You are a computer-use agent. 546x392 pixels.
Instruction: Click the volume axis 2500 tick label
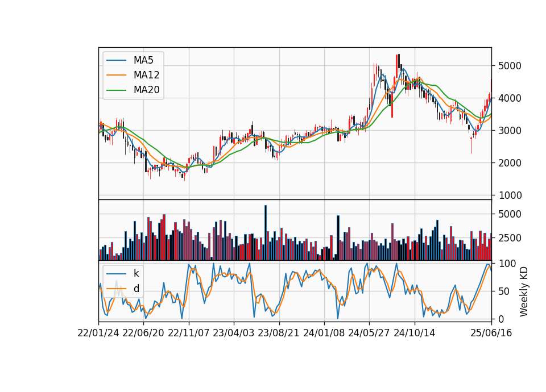coord(510,238)
